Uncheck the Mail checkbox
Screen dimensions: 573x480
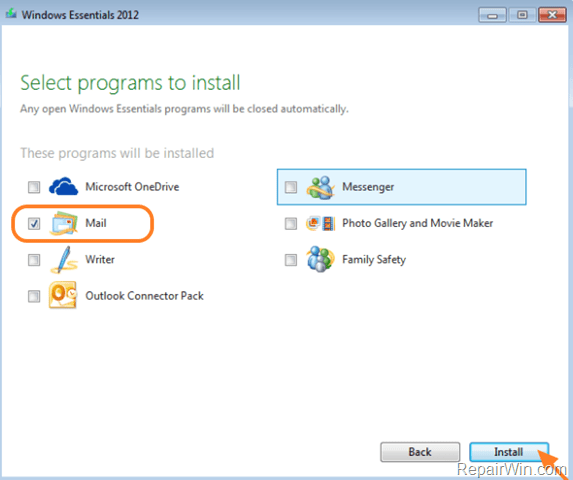coord(34,224)
